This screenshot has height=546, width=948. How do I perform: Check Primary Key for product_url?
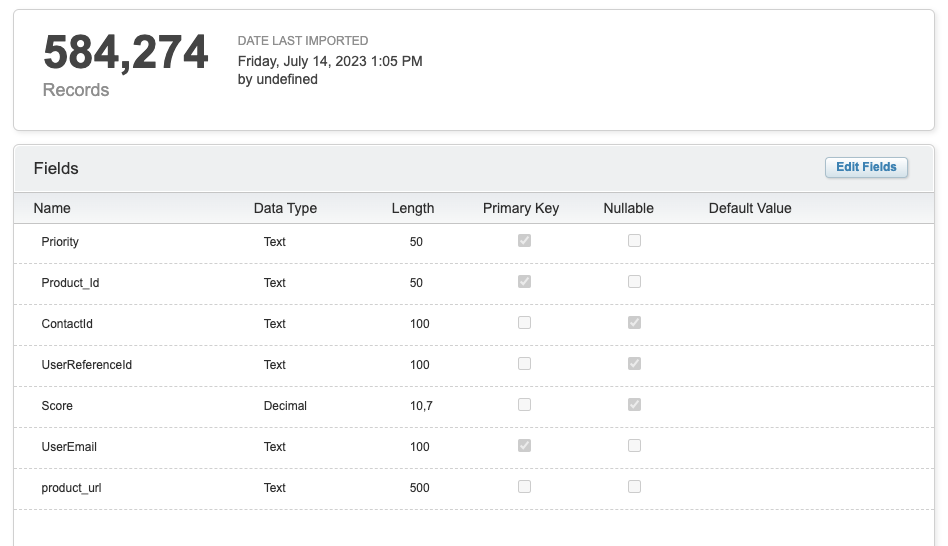(x=524, y=487)
